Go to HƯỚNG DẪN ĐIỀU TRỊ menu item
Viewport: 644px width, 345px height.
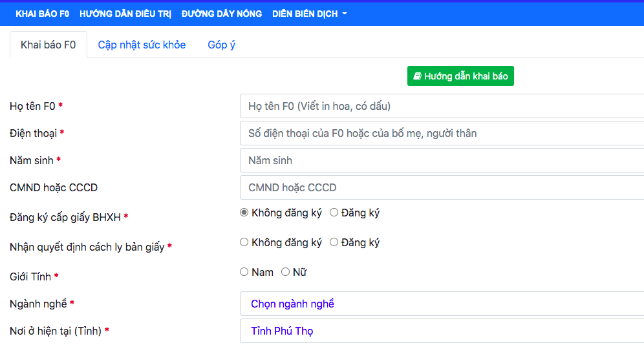(125, 14)
